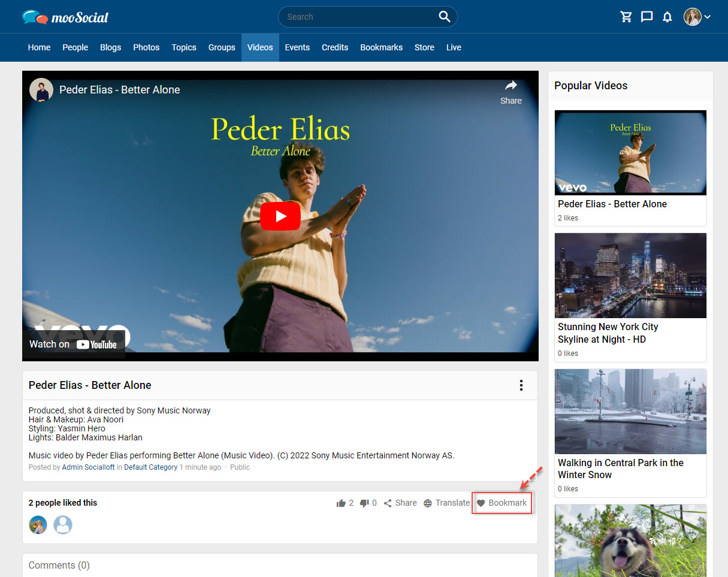The width and height of the screenshot is (728, 577).
Task: Click the '1 minute ago' timestamp
Action: (x=200, y=467)
